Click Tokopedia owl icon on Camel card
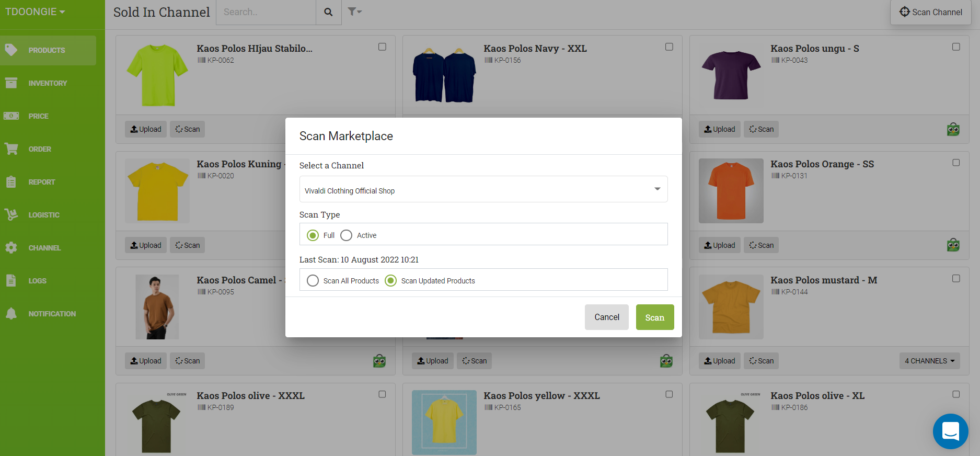 379,361
